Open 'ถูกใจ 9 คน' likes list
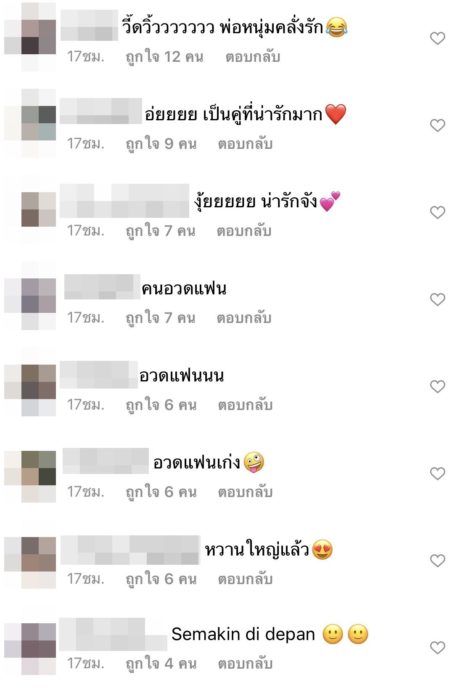 [x=161, y=144]
